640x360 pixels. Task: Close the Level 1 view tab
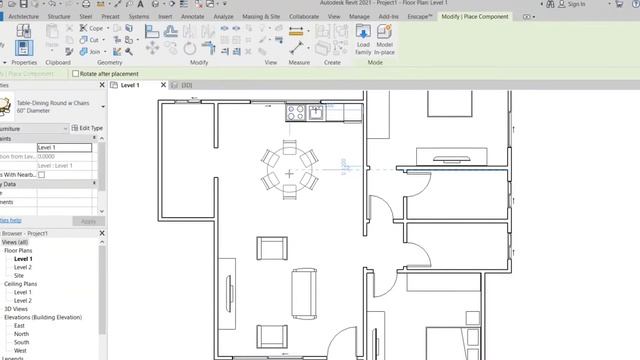click(x=163, y=85)
